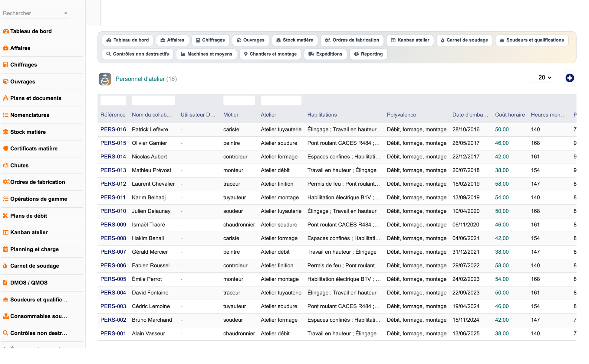The height and width of the screenshot is (364, 589).
Task: Click the Métier filter input field
Action: 239,101
